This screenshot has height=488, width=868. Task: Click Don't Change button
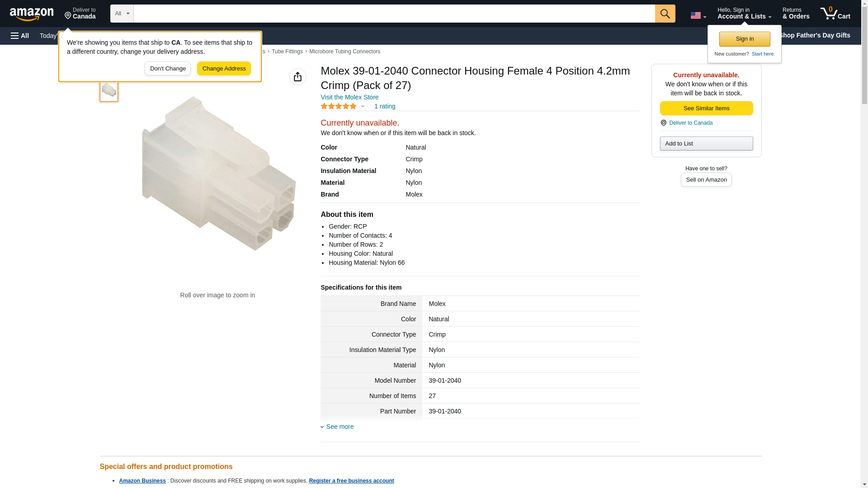168,69
